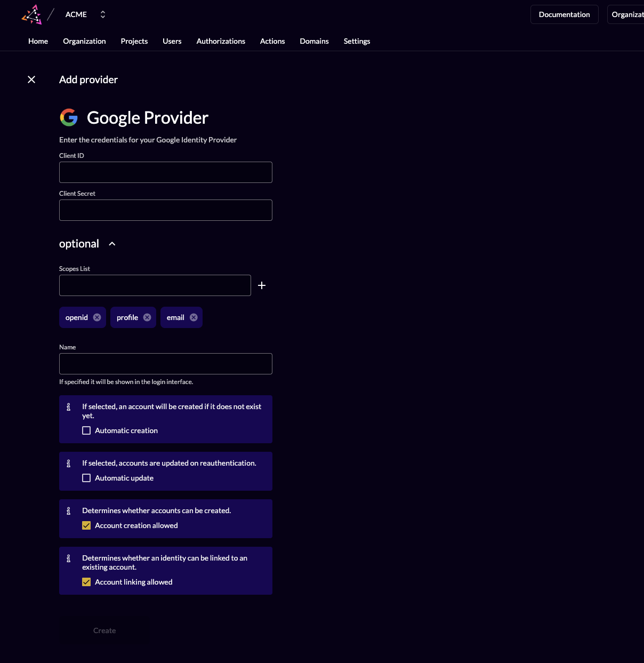Remove the email scope chip

click(x=194, y=317)
